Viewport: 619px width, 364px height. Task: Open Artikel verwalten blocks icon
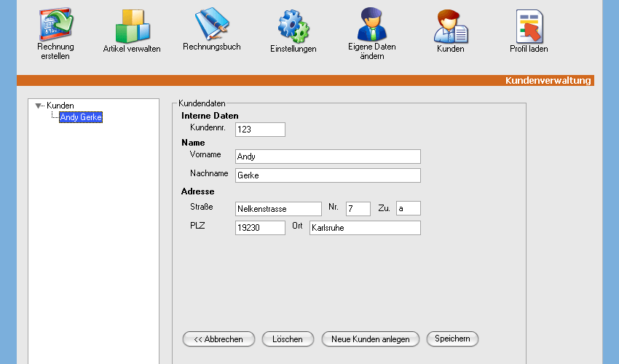coord(133,26)
